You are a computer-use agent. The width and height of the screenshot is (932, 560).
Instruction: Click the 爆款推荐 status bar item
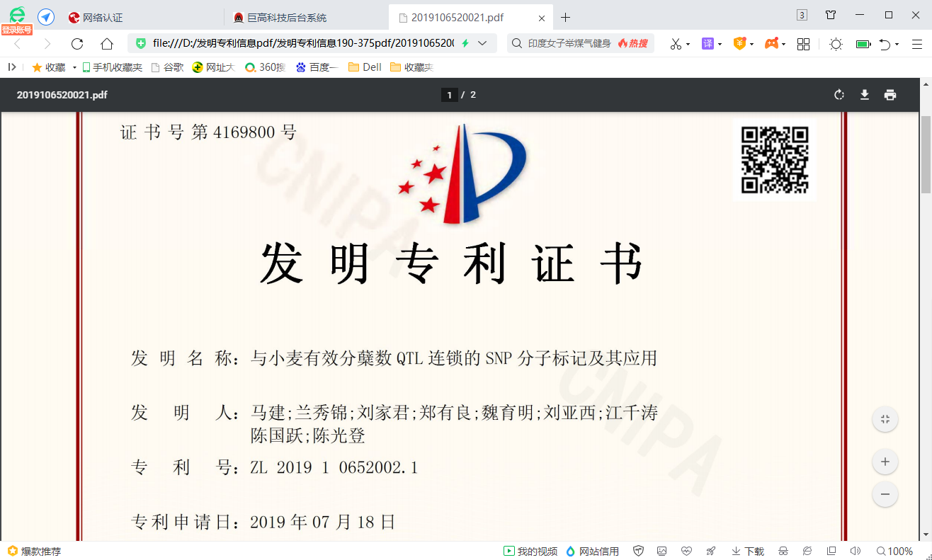click(x=35, y=551)
